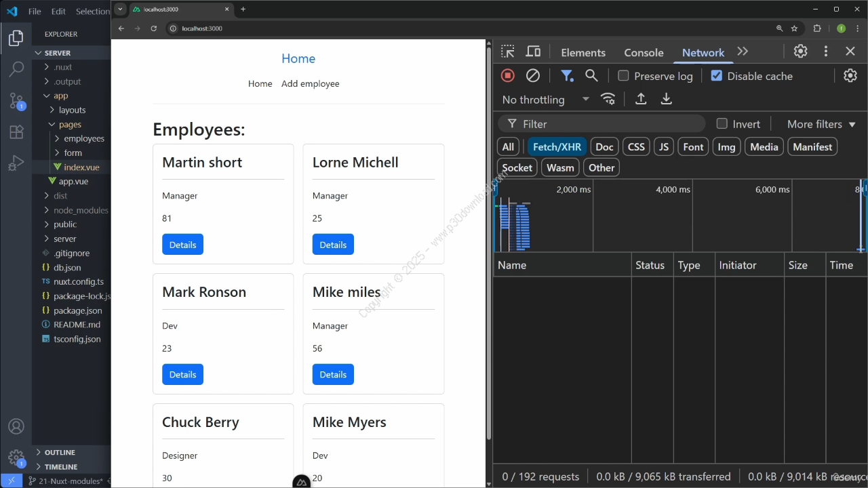Image resolution: width=868 pixels, height=488 pixels.
Task: Check the Invert filter checkbox
Action: (x=722, y=124)
